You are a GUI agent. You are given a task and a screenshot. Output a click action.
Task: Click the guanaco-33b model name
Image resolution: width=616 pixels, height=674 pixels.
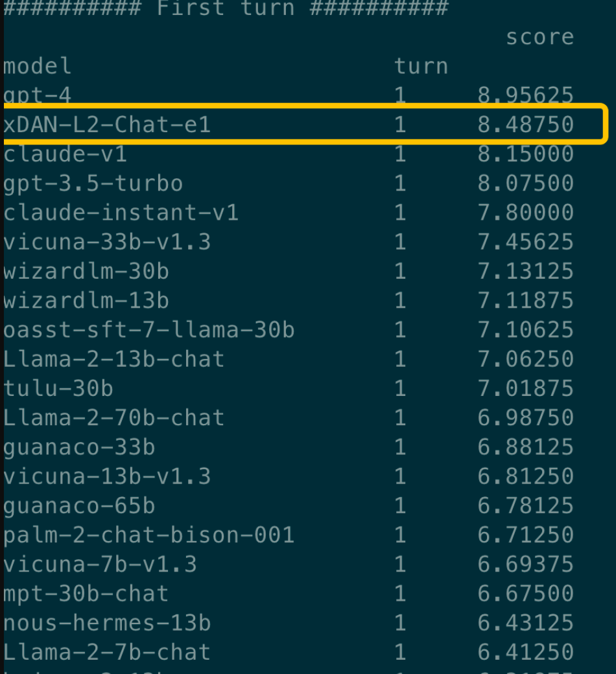click(x=79, y=447)
